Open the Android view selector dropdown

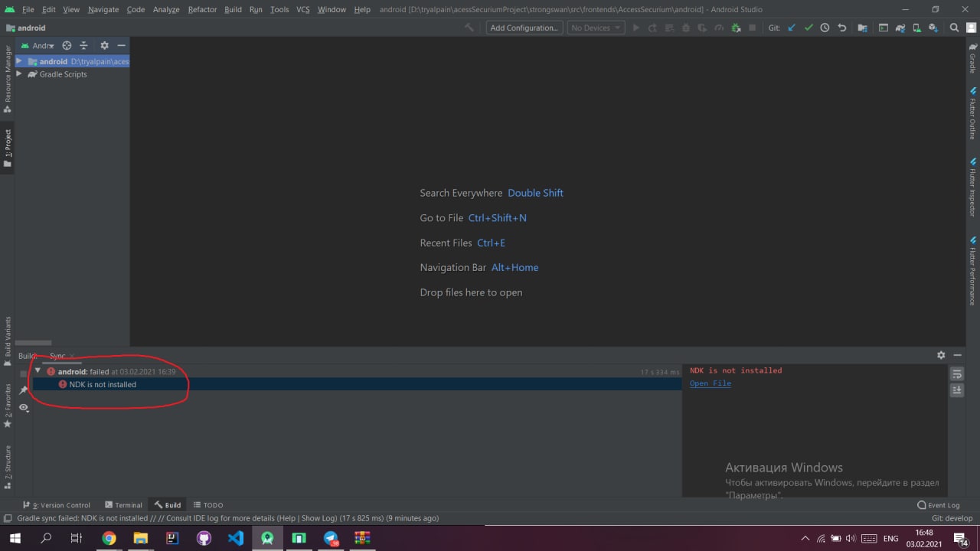pos(38,46)
